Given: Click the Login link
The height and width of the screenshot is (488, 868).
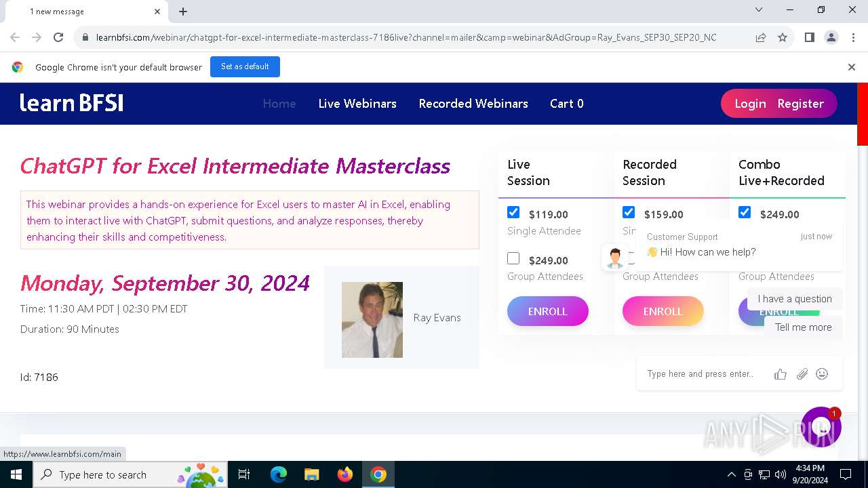Looking at the screenshot, I should point(750,104).
